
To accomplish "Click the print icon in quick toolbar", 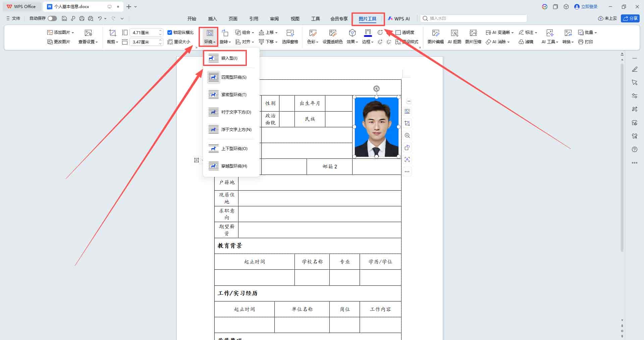I will coord(82,18).
